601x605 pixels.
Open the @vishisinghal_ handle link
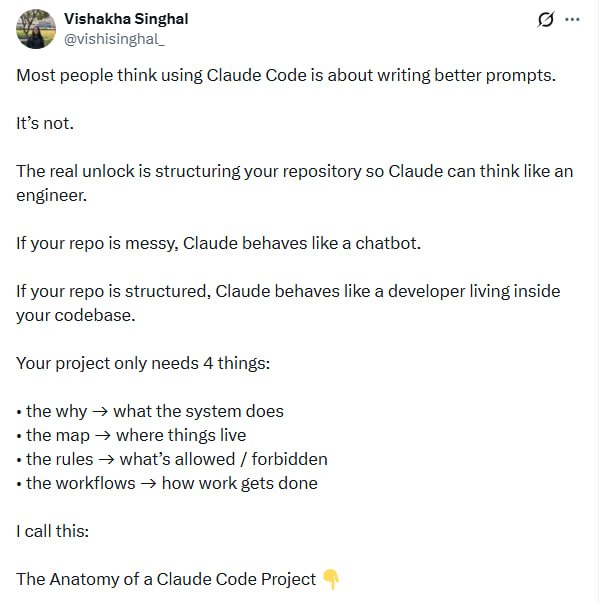112,38
